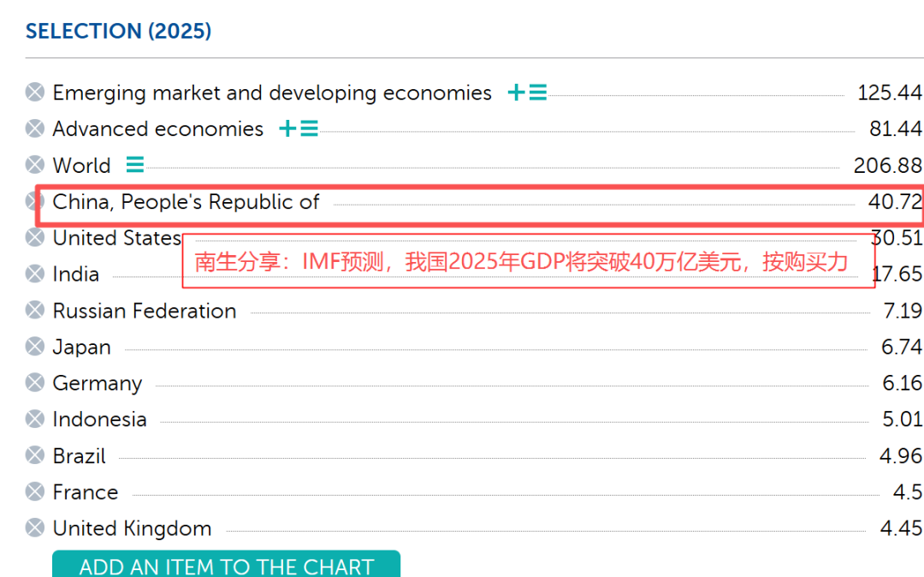Click the red Chinese annotation text box

click(x=529, y=262)
